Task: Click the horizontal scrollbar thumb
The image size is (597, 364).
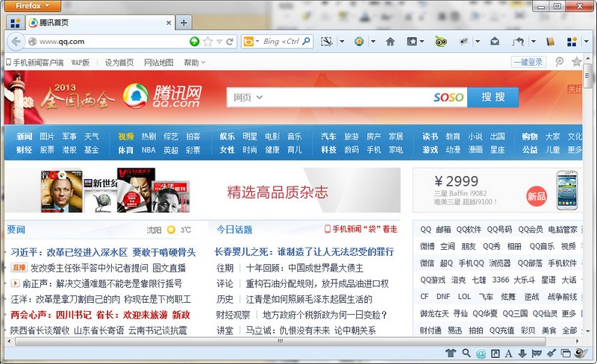Action: [280, 341]
